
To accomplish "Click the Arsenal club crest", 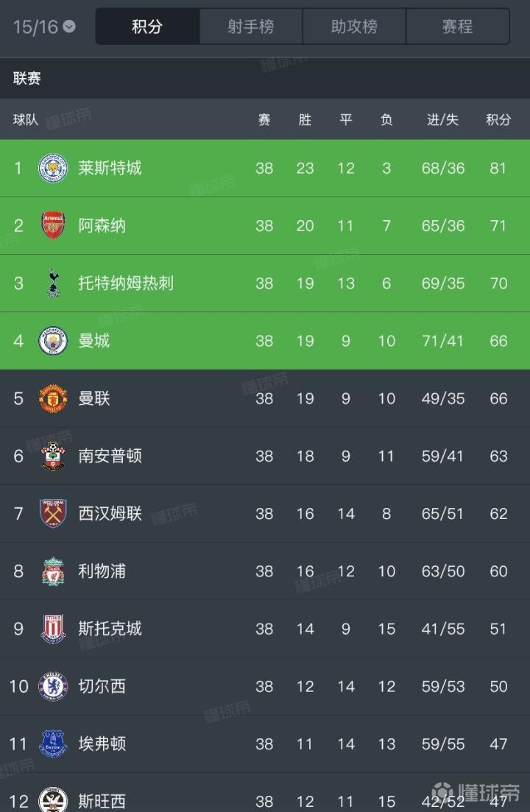I will click(53, 226).
